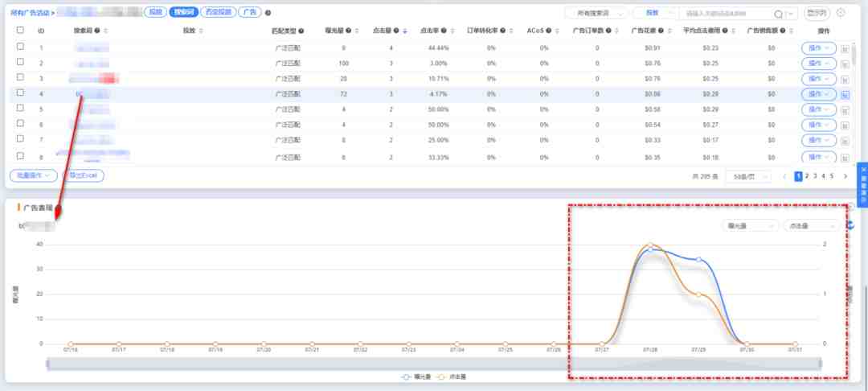This screenshot has width=868, height=391.
Task: Click 导出Excel button
Action: point(83,176)
